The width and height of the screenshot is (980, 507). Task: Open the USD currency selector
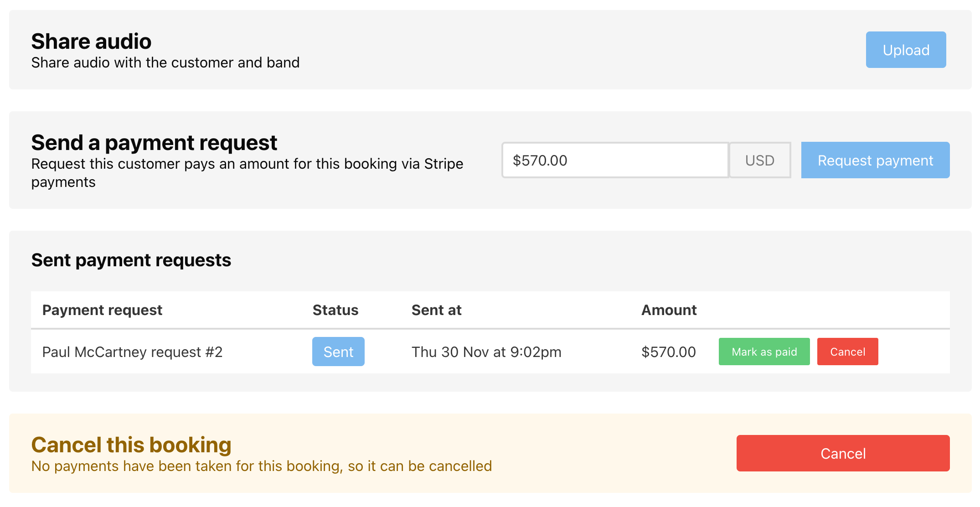(759, 160)
